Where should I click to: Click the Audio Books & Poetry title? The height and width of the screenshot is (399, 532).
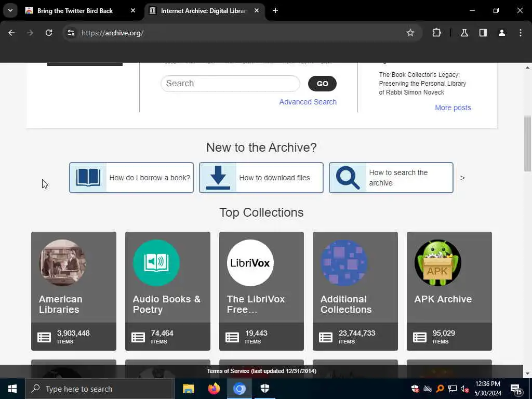click(x=167, y=304)
